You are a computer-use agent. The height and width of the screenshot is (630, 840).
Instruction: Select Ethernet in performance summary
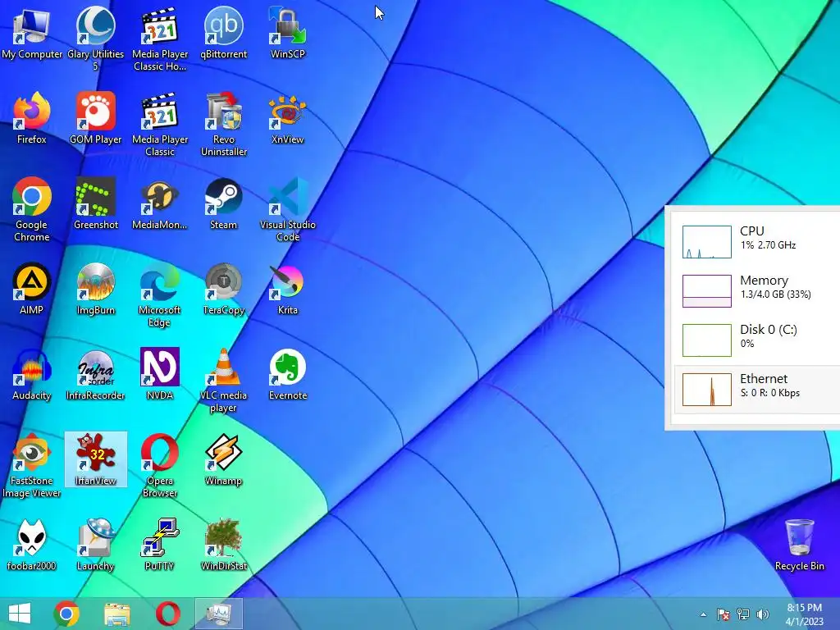[x=757, y=390]
